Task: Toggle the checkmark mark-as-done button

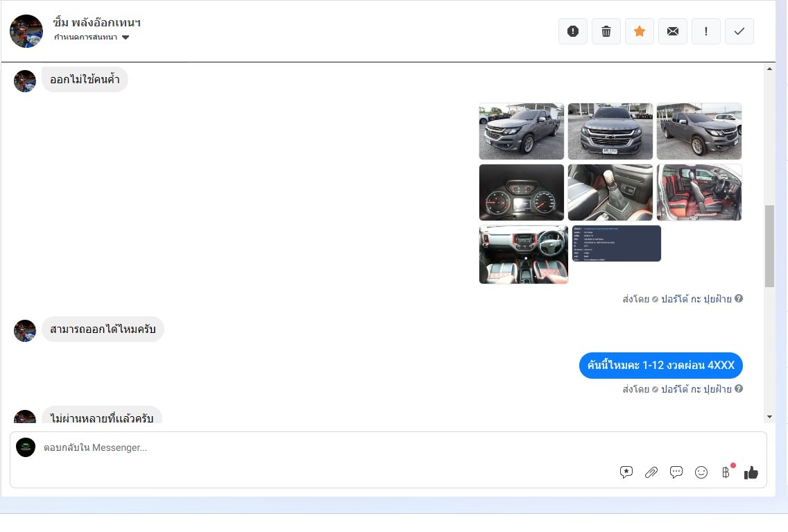Action: click(x=739, y=31)
